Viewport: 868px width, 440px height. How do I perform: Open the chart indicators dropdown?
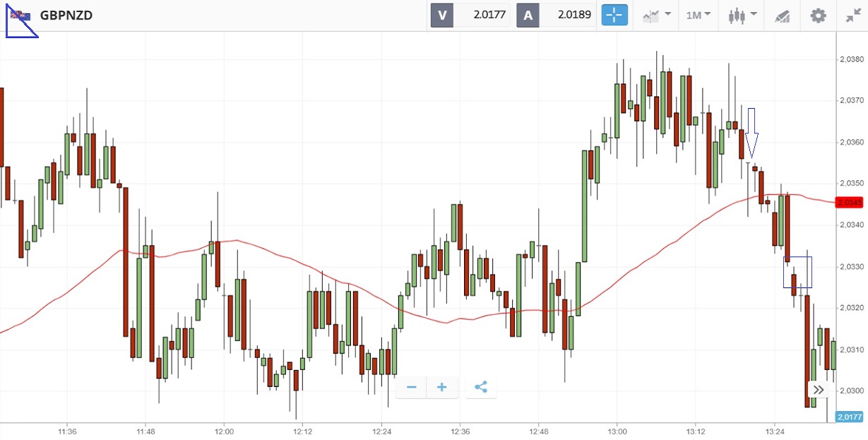(x=655, y=15)
